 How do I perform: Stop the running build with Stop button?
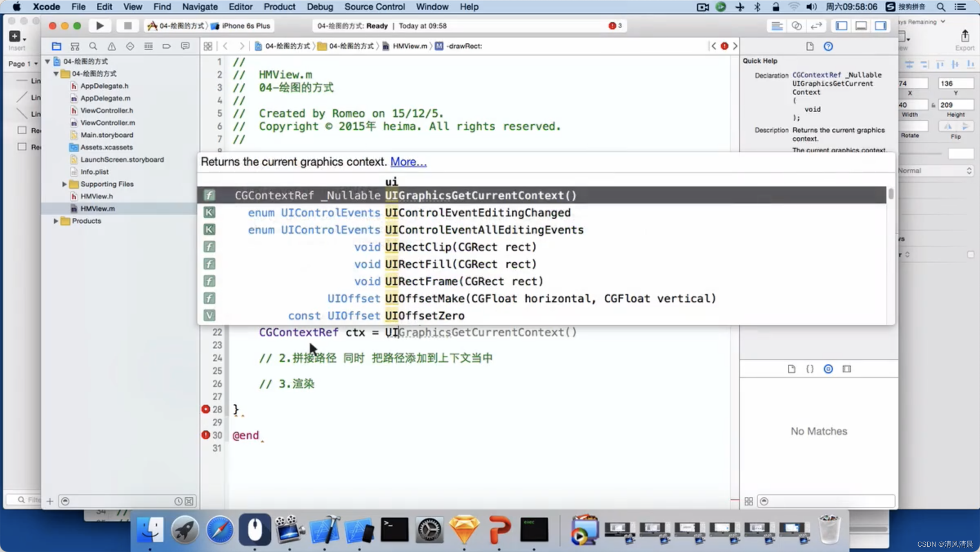point(127,26)
